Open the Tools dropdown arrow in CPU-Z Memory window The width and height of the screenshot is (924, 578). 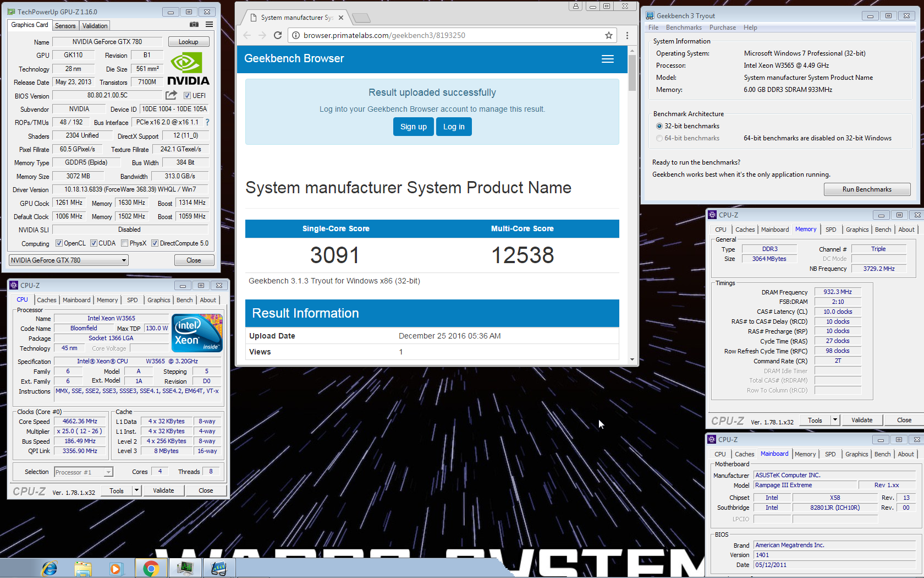click(x=835, y=420)
